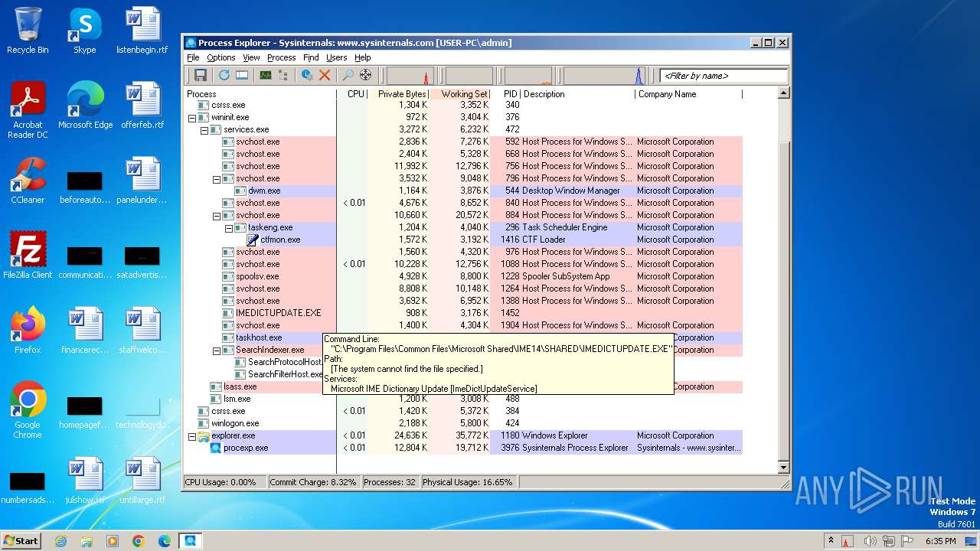Open the Help menu
The height and width of the screenshot is (551, 980).
[x=362, y=57]
